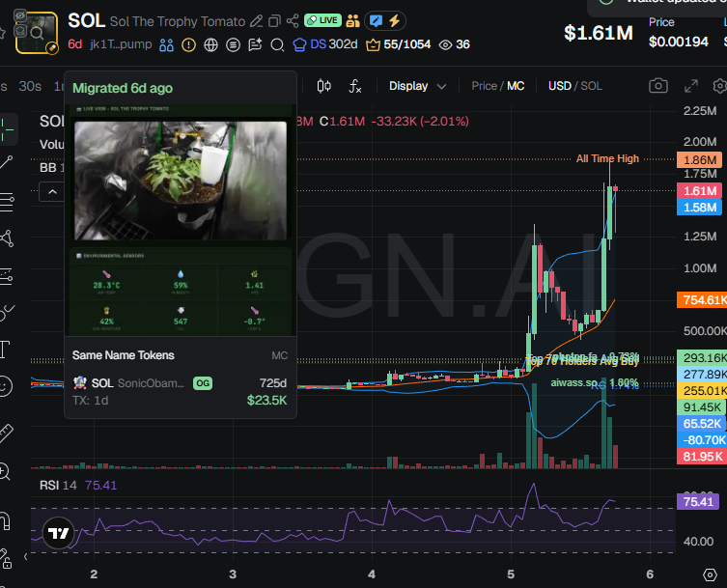Select the trend line drawing tool

tap(6, 163)
